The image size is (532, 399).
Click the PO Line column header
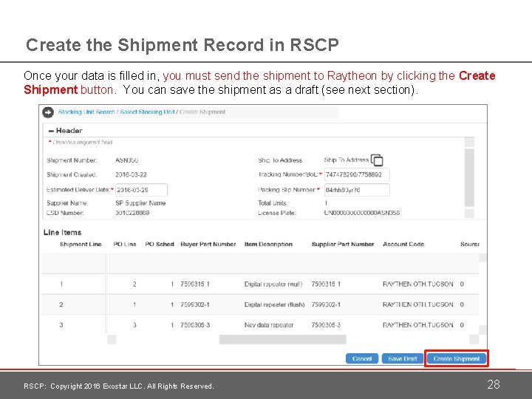[x=125, y=245]
